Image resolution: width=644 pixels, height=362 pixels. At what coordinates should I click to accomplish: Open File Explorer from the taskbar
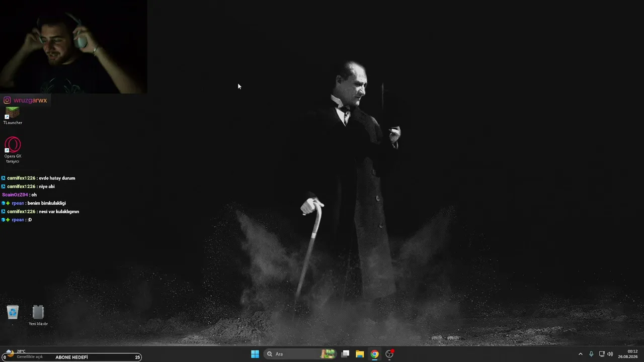pos(360,354)
